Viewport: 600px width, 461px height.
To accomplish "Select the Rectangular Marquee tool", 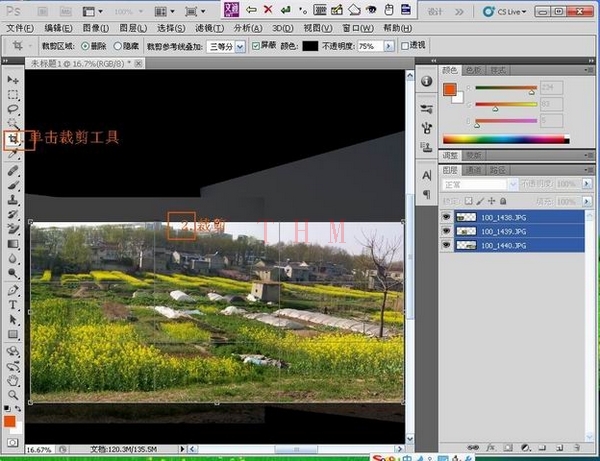I will pyautogui.click(x=13, y=94).
